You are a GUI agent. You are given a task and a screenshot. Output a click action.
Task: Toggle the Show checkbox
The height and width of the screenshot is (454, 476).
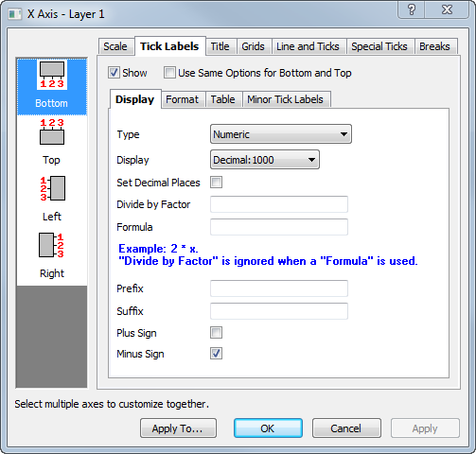point(114,73)
